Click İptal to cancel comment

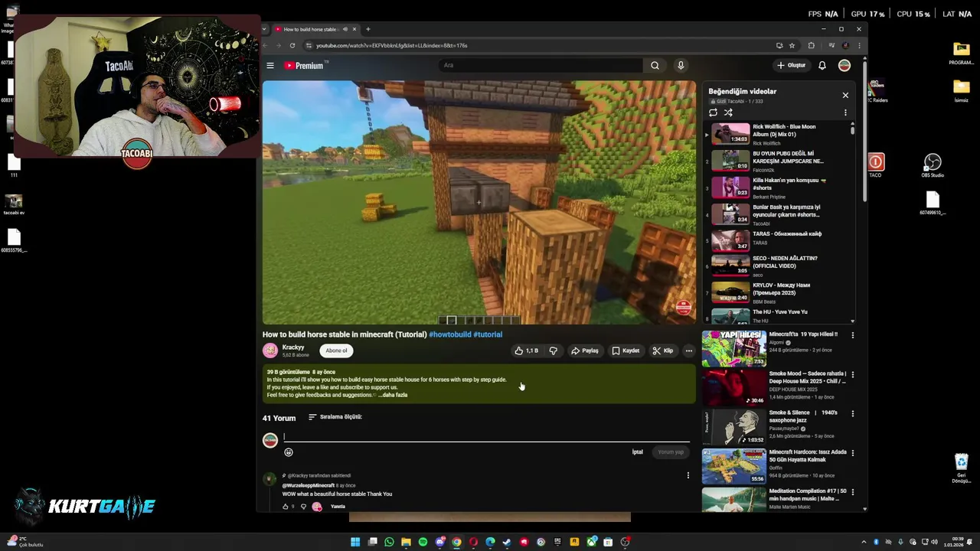click(637, 452)
